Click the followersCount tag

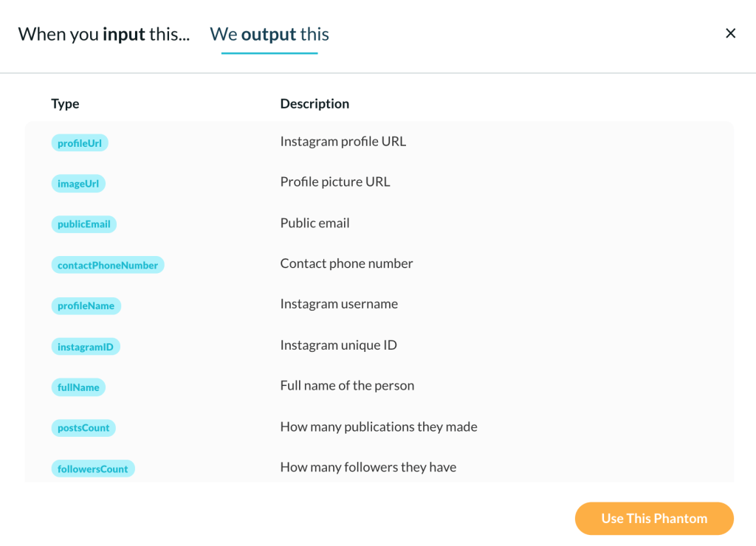coord(93,469)
